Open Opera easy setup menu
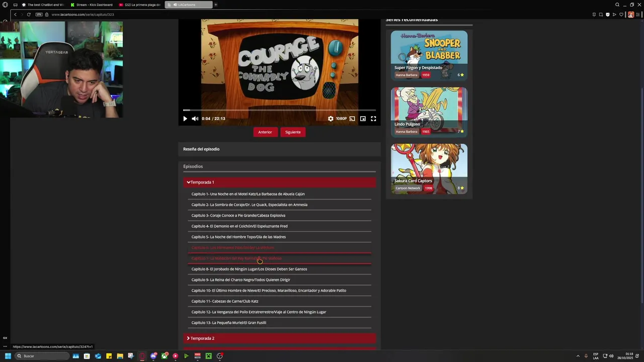The height and width of the screenshot is (362, 644). (x=639, y=15)
